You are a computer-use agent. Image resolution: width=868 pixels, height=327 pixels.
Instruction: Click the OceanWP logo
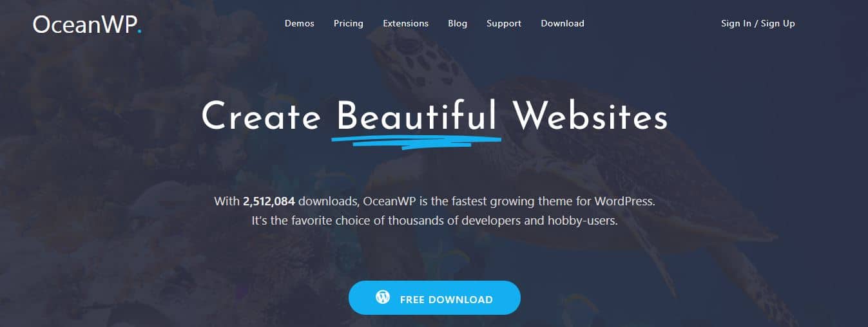pos(87,24)
